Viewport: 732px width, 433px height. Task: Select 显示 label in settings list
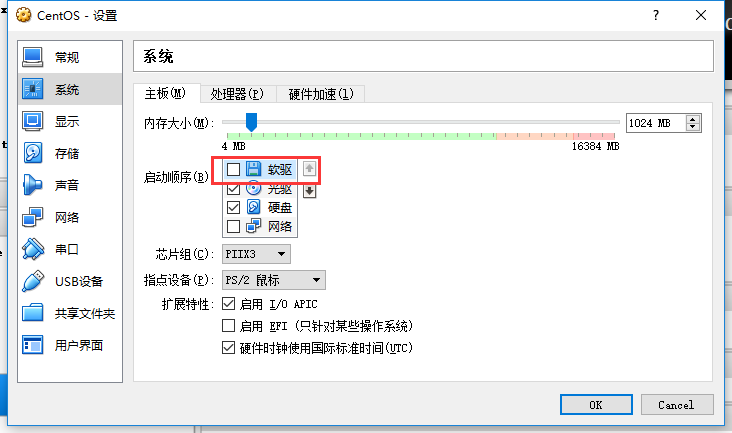67,121
